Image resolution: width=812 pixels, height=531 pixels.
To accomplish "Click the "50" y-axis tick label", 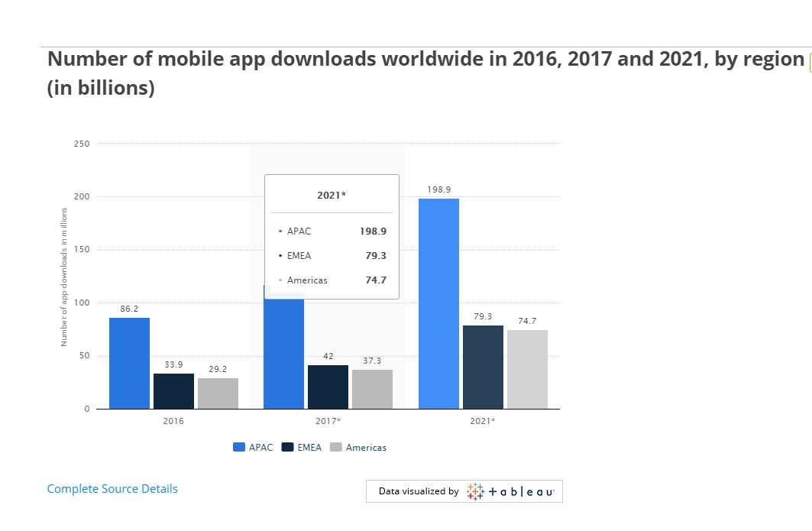I will 85,356.
